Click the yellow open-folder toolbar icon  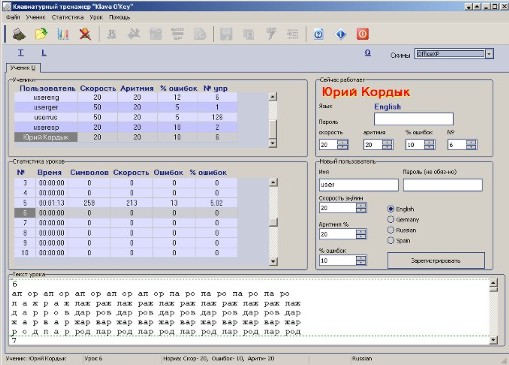click(41, 34)
